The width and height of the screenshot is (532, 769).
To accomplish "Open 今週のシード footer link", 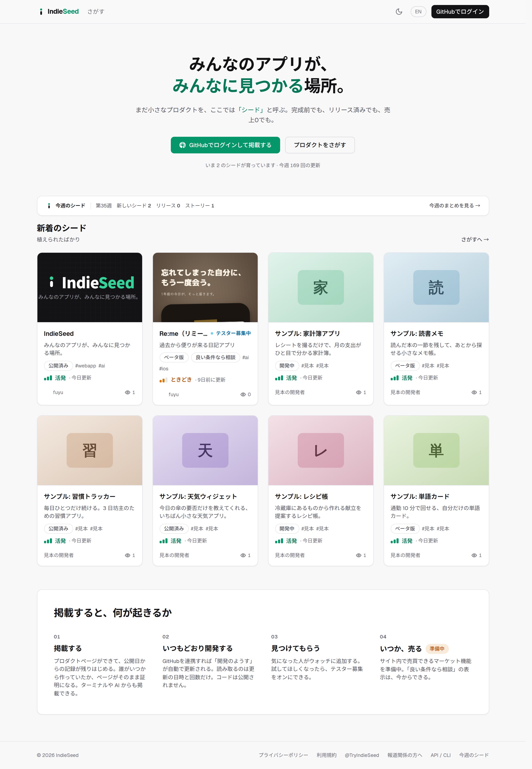I will 474,755.
